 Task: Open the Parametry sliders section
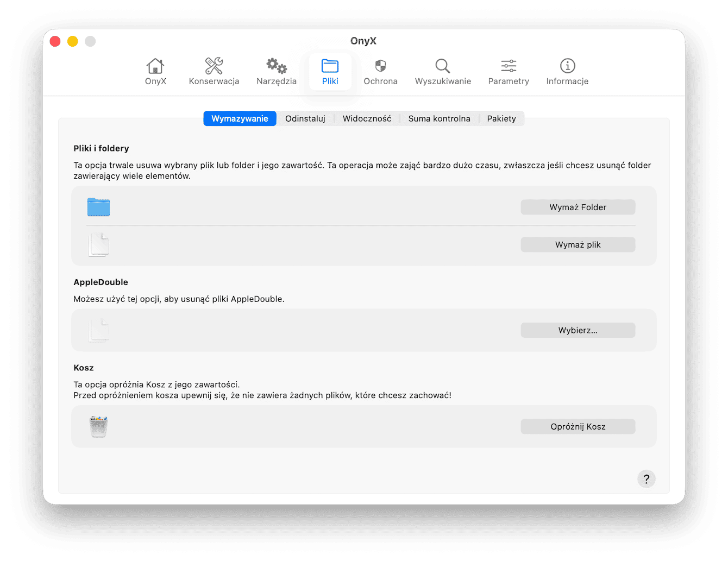(x=509, y=72)
